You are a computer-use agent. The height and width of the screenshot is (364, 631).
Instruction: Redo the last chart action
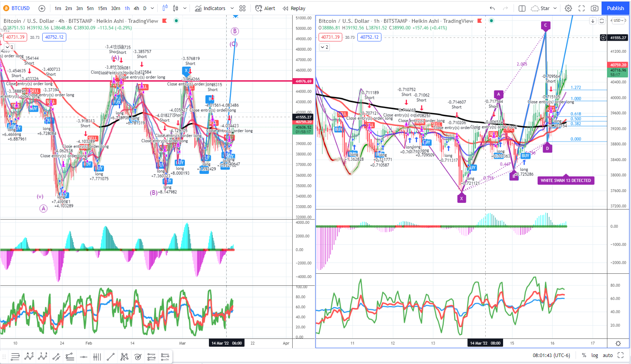(x=505, y=8)
